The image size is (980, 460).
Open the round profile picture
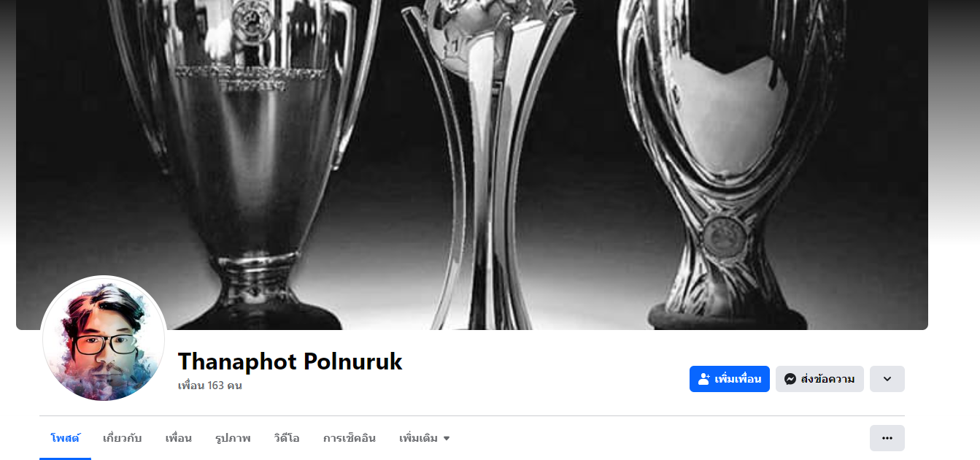[x=104, y=338]
